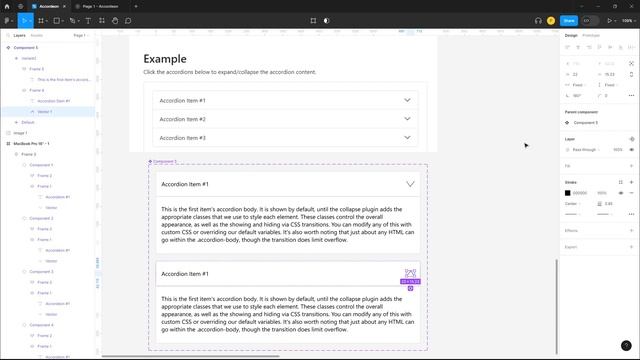Open the Figma main menu
The height and width of the screenshot is (360, 640).
(x=8, y=20)
